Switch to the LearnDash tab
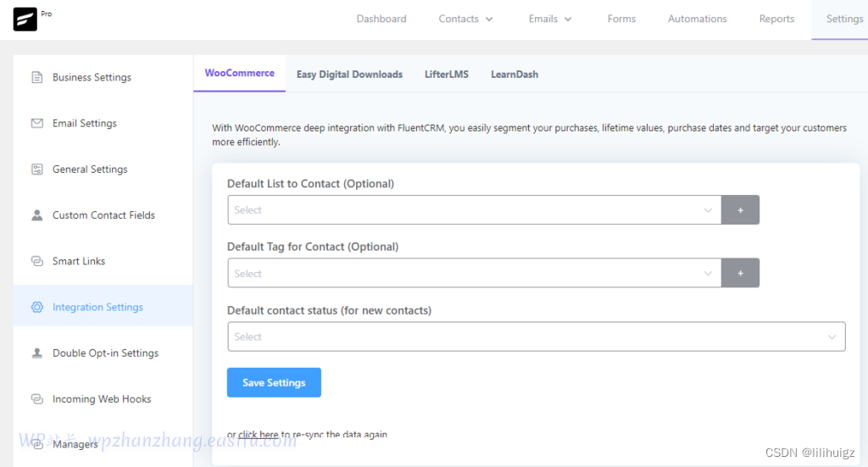This screenshot has height=467, width=868. click(x=515, y=74)
